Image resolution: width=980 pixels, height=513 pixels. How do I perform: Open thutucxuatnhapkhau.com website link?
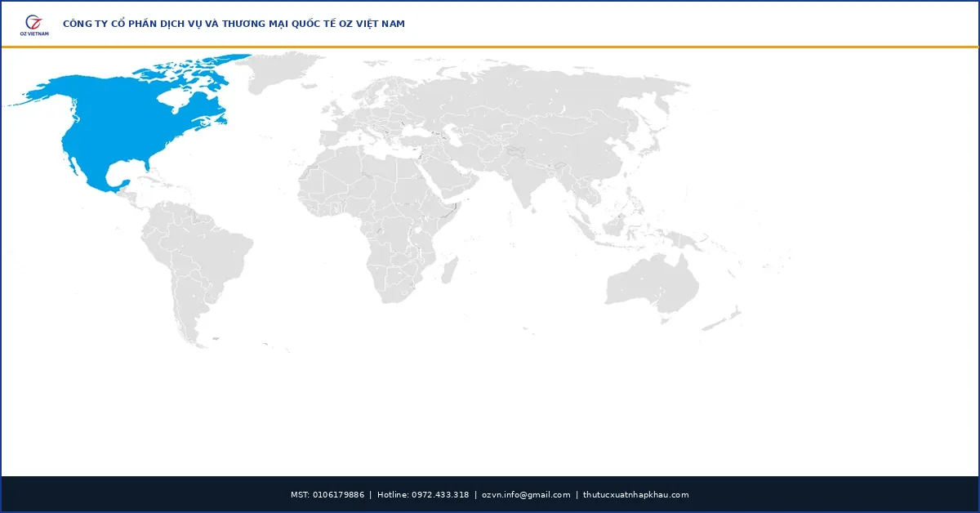click(636, 495)
